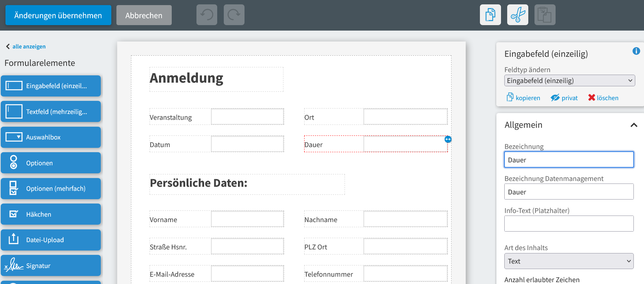Click the Abbrechen button

[x=144, y=15]
